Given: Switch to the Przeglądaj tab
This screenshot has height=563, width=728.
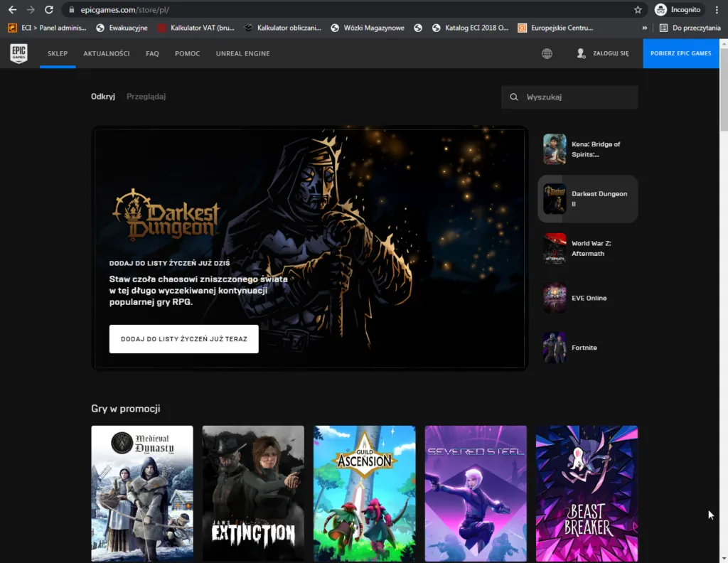Looking at the screenshot, I should 146,97.
